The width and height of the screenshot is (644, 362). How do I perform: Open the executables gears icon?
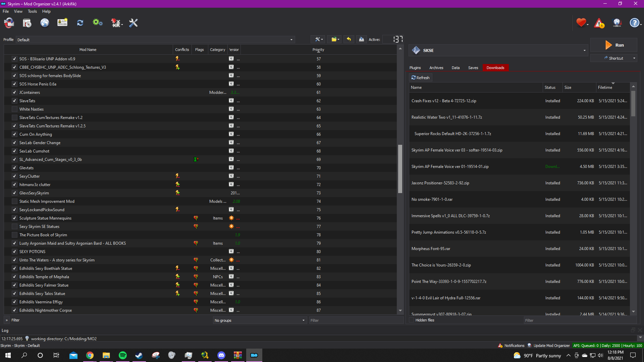coord(98,23)
